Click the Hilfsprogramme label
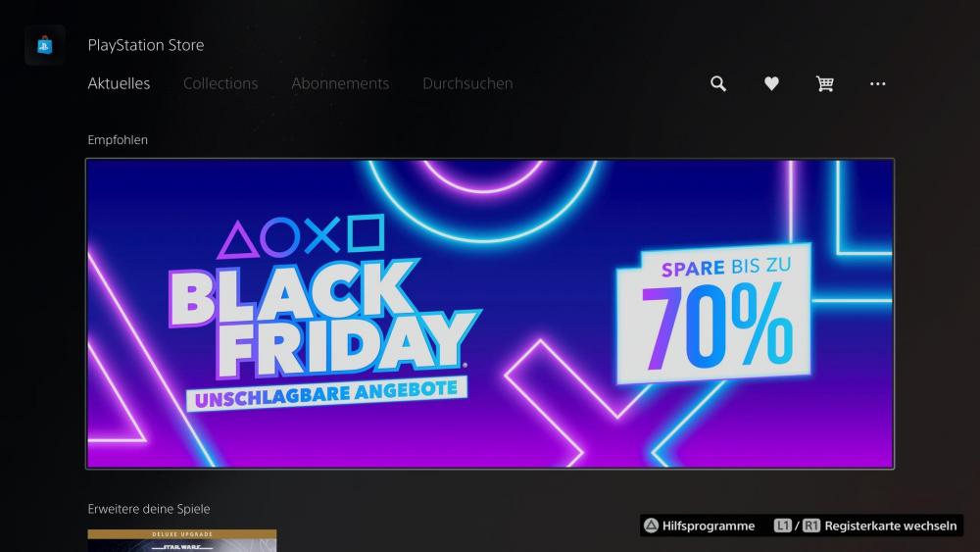The height and width of the screenshot is (552, 980). point(709,526)
